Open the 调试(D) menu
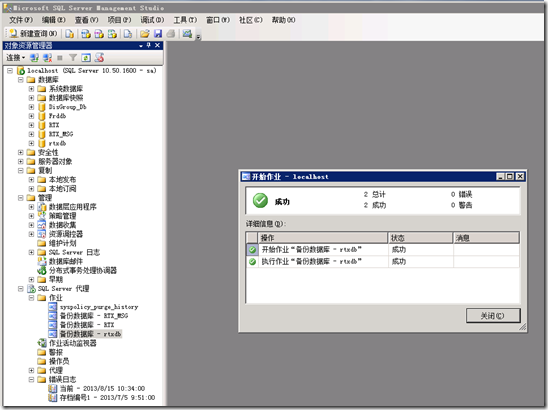The image size is (548, 410). pos(152,20)
